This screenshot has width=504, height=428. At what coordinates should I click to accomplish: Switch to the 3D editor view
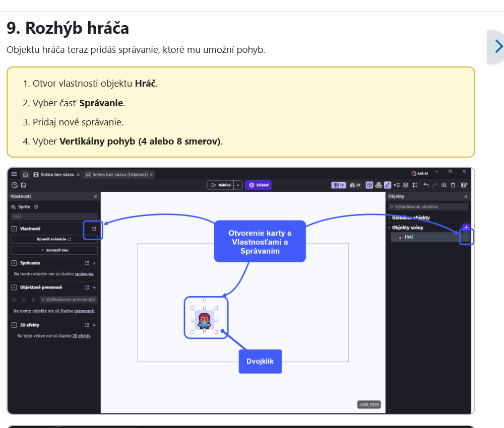[x=355, y=185]
